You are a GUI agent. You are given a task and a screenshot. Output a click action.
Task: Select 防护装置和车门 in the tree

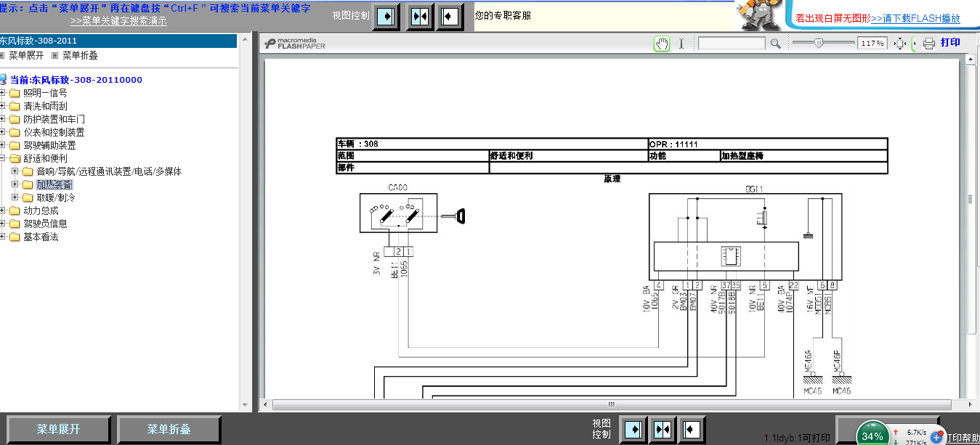click(x=54, y=119)
